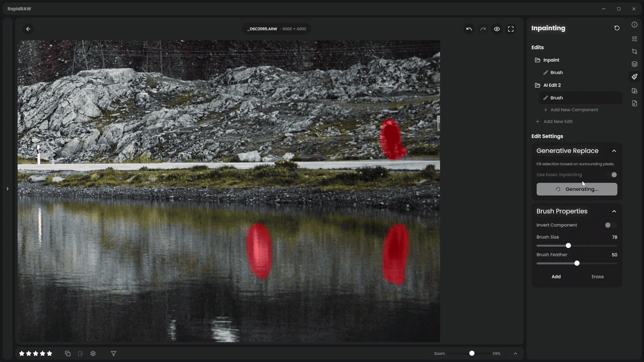Copy adjustments settings icon
The width and height of the screenshot is (644, 362).
[68, 353]
